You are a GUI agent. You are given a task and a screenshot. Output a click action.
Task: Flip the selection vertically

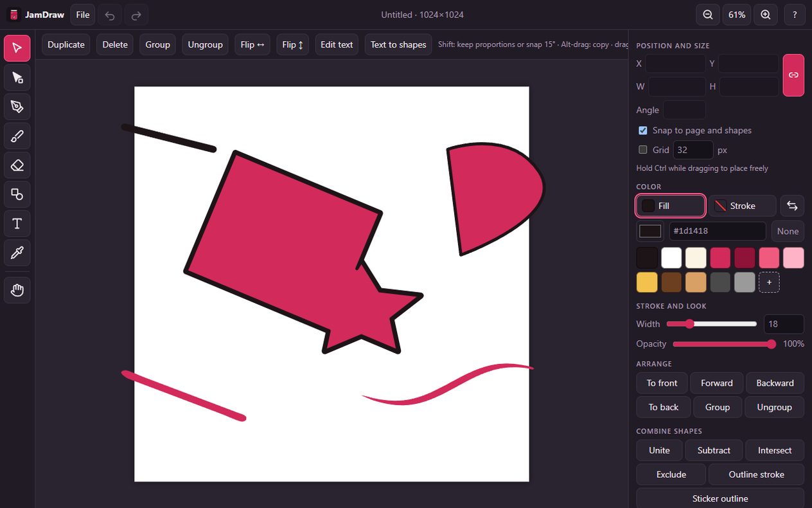pos(293,44)
